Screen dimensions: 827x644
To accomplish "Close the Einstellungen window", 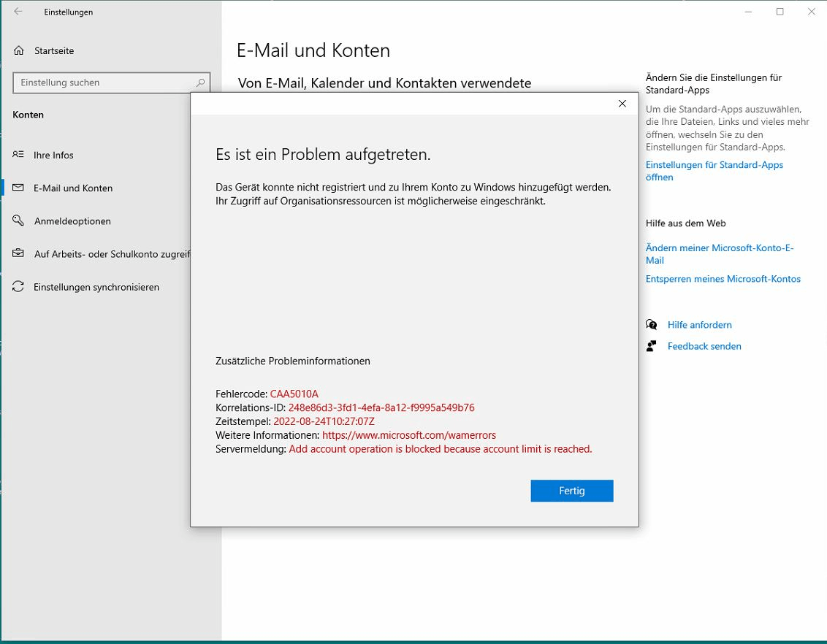I will [811, 12].
